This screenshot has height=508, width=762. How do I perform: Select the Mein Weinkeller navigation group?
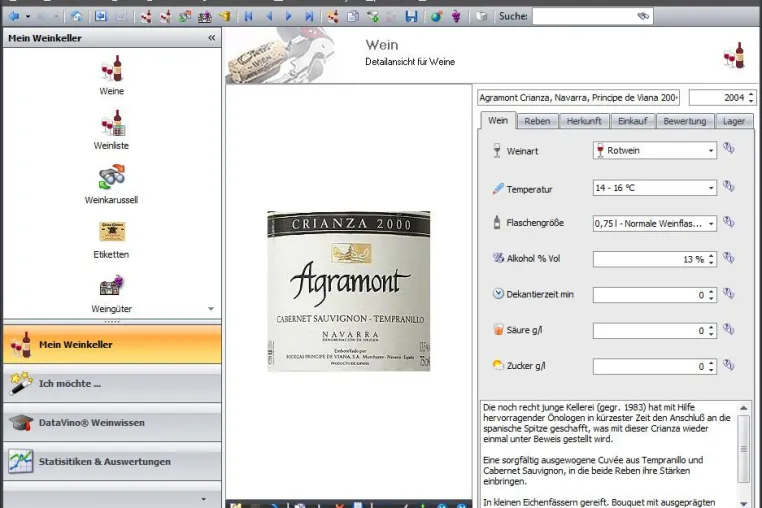[x=112, y=344]
